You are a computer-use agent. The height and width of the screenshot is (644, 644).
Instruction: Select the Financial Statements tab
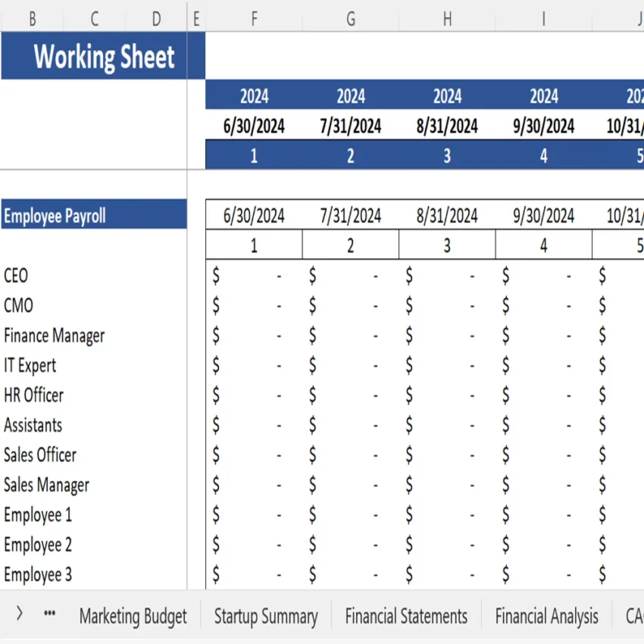click(405, 616)
